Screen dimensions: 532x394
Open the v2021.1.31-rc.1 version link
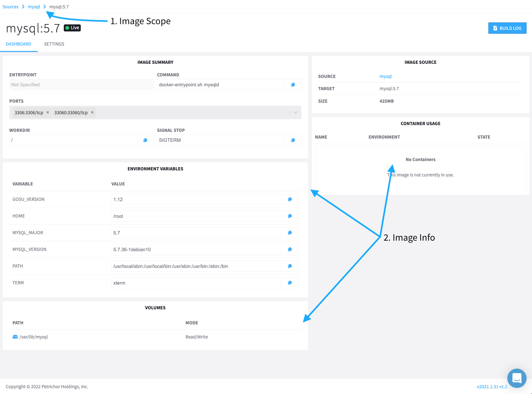click(x=492, y=387)
